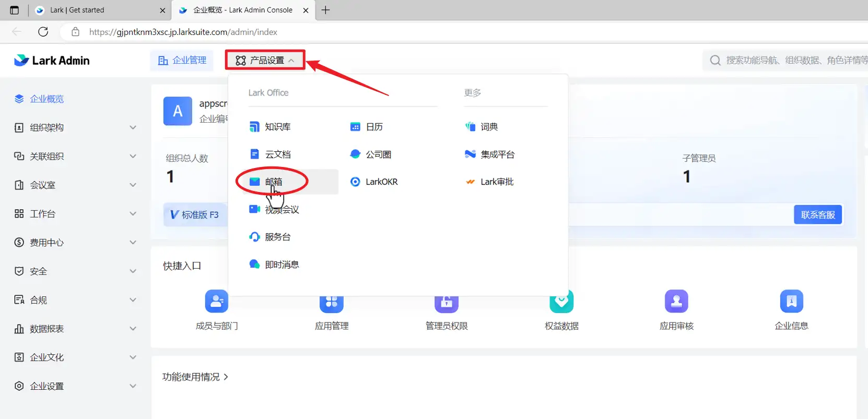The height and width of the screenshot is (419, 868).
Task: Reload the page with browser refresh
Action: (43, 32)
